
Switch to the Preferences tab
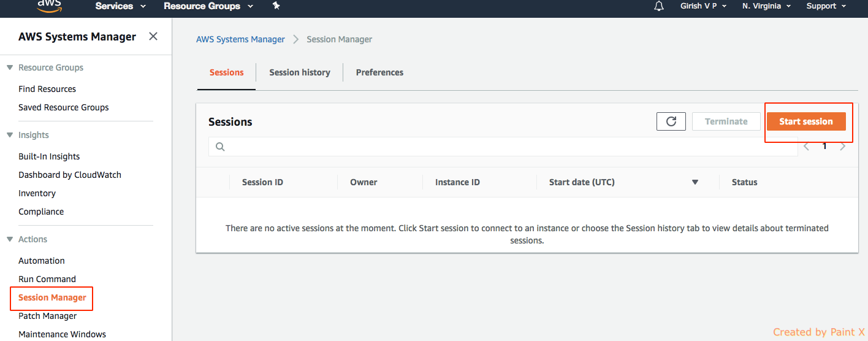tap(379, 72)
